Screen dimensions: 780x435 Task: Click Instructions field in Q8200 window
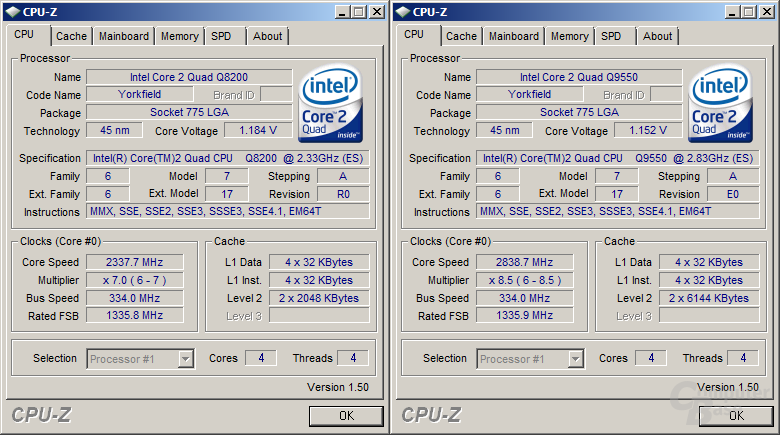click(228, 211)
